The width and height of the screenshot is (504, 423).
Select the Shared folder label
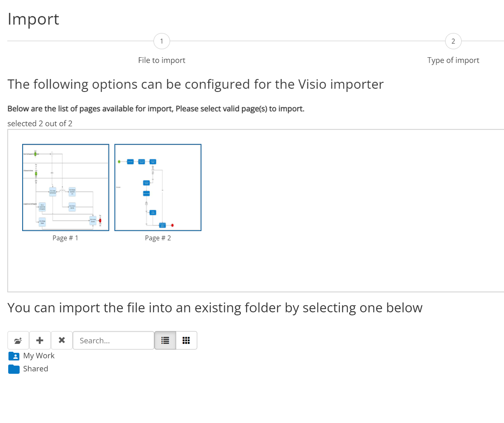tap(35, 369)
